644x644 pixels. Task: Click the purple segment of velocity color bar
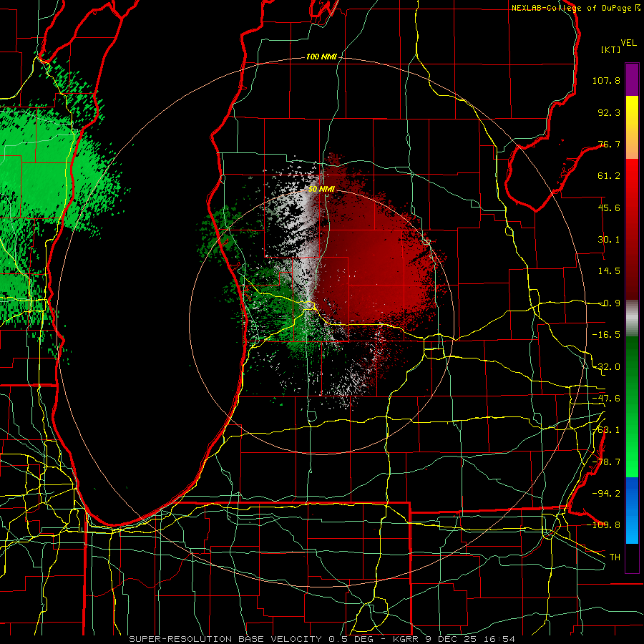[x=632, y=79]
